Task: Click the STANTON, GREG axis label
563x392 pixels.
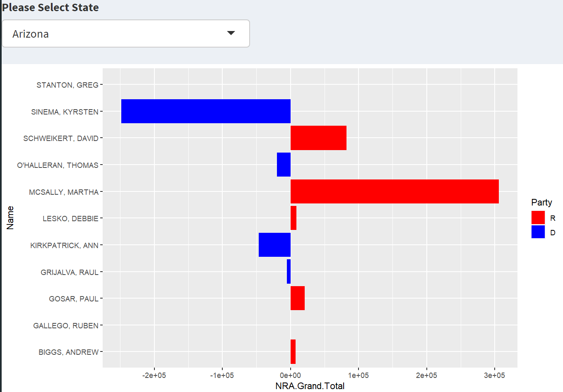Action: point(67,85)
